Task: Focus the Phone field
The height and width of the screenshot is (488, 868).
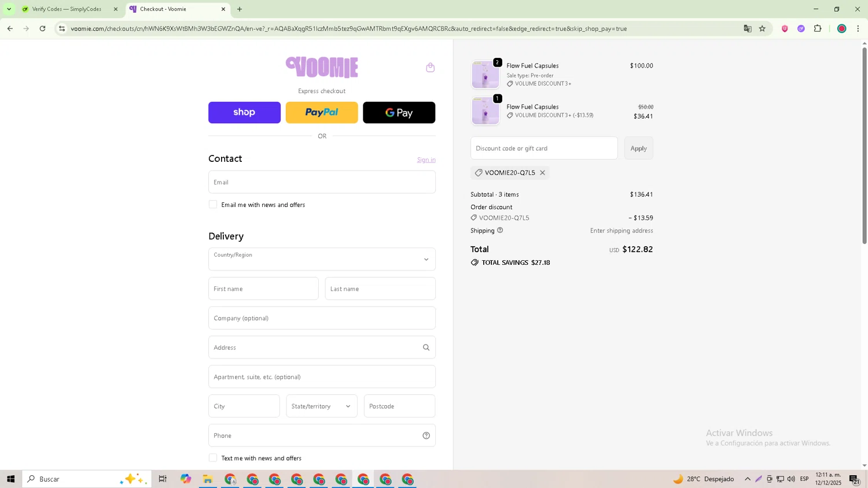Action: (x=322, y=435)
